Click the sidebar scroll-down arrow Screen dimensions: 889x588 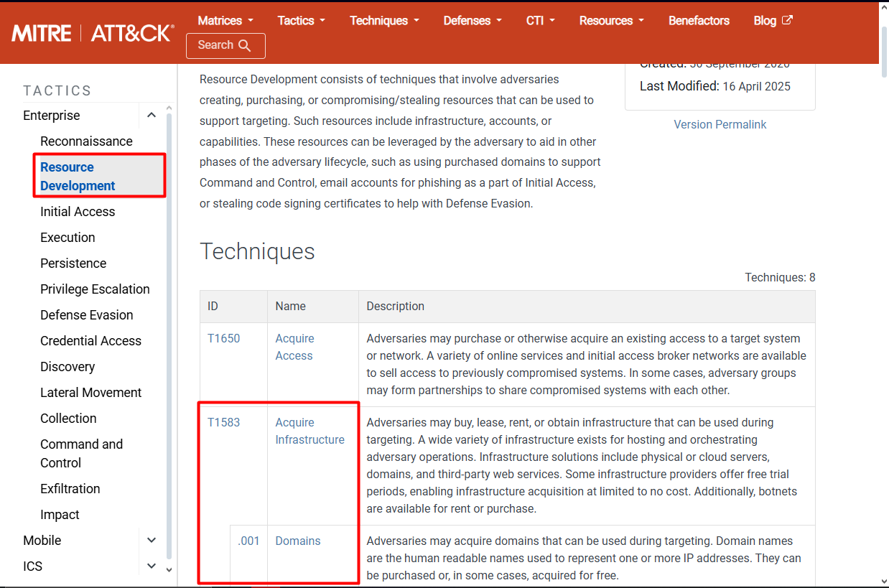[x=169, y=569]
